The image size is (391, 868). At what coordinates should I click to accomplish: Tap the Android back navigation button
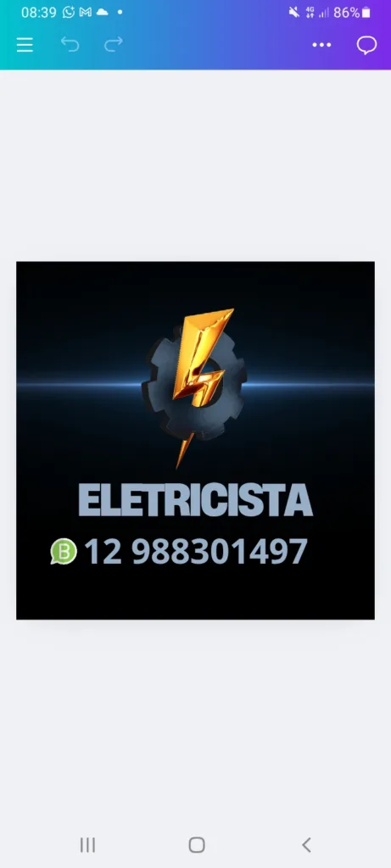(306, 845)
